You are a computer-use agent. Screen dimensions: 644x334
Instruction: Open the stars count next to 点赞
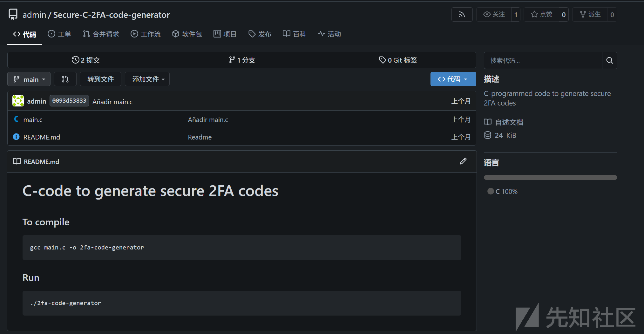pos(564,15)
